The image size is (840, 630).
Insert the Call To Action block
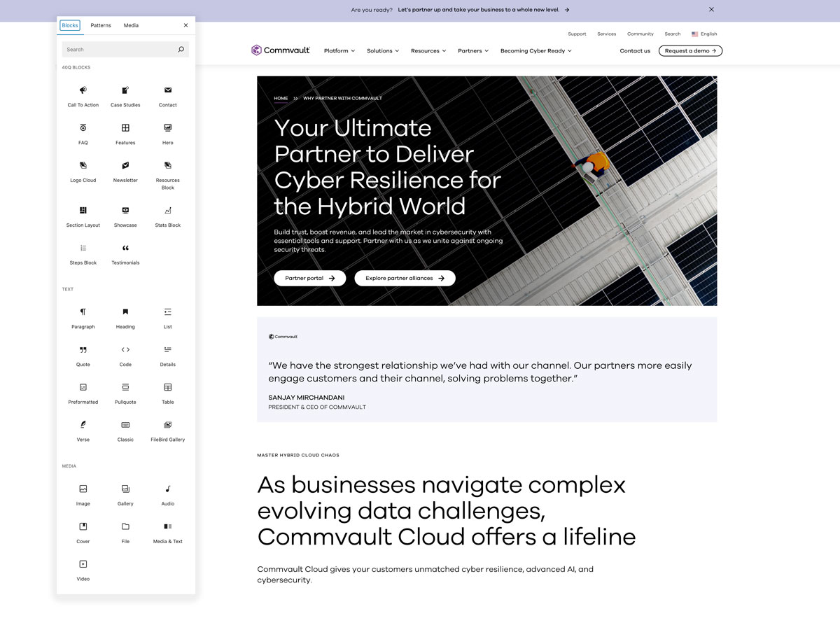pos(83,96)
